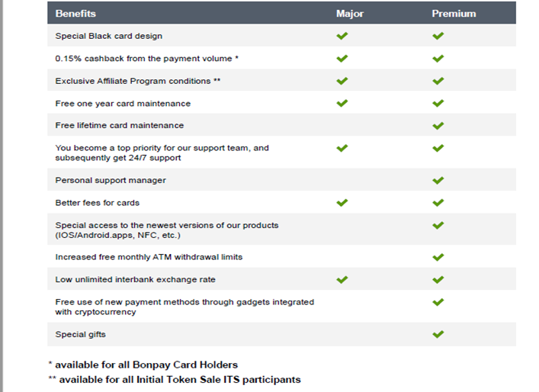Click the Bonpay Card Holders footnote text
Viewport: 539px width, 392px height.
click(143, 365)
